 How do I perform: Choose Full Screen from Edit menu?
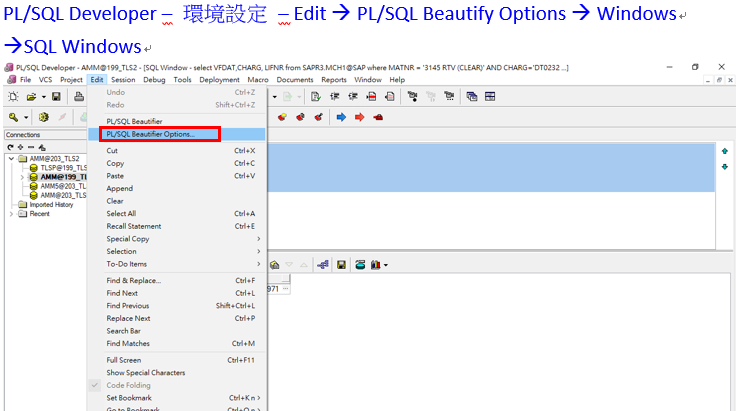[x=177, y=360]
